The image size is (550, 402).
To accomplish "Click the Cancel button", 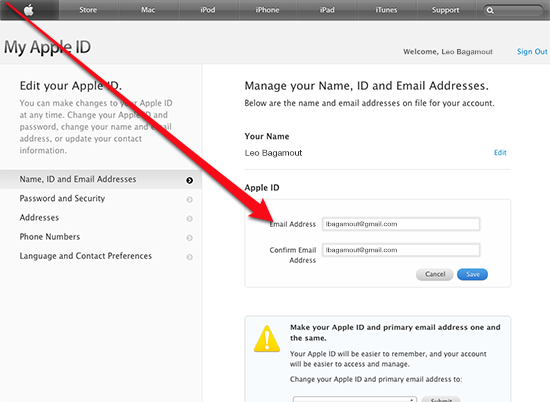I will pyautogui.click(x=435, y=274).
